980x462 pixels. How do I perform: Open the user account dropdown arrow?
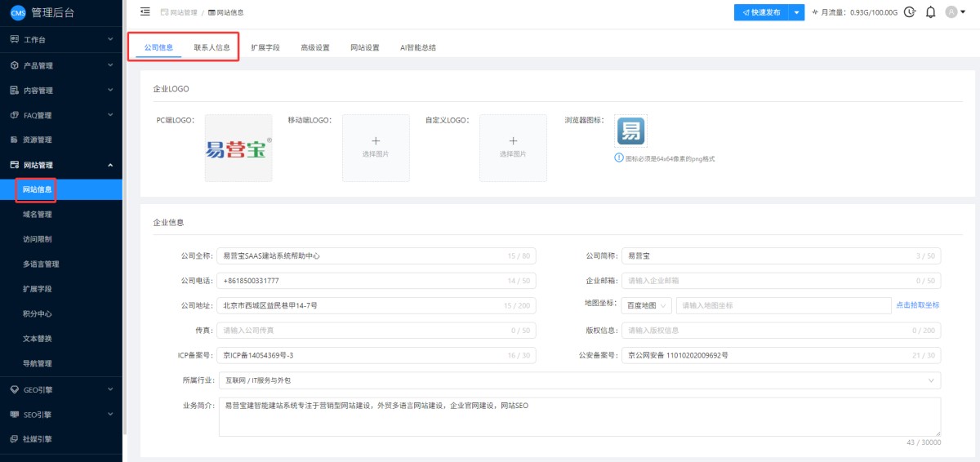pos(963,12)
